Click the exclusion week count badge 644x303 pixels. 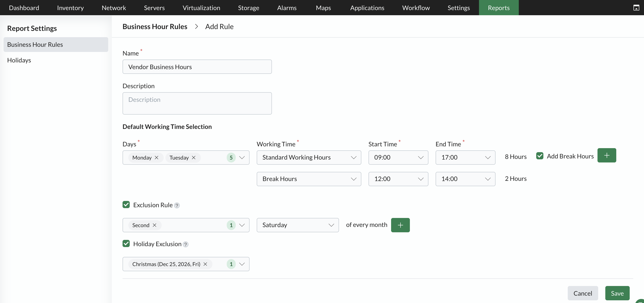tap(231, 225)
